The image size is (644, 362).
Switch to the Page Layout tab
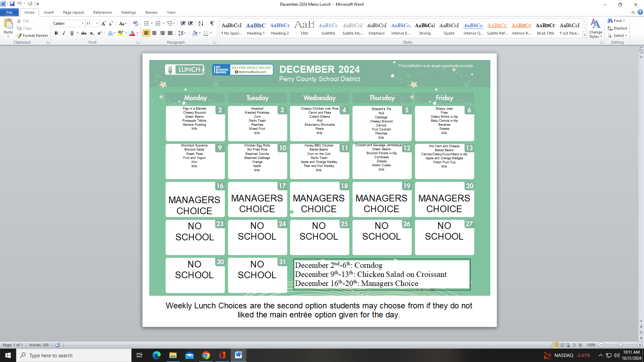point(73,12)
